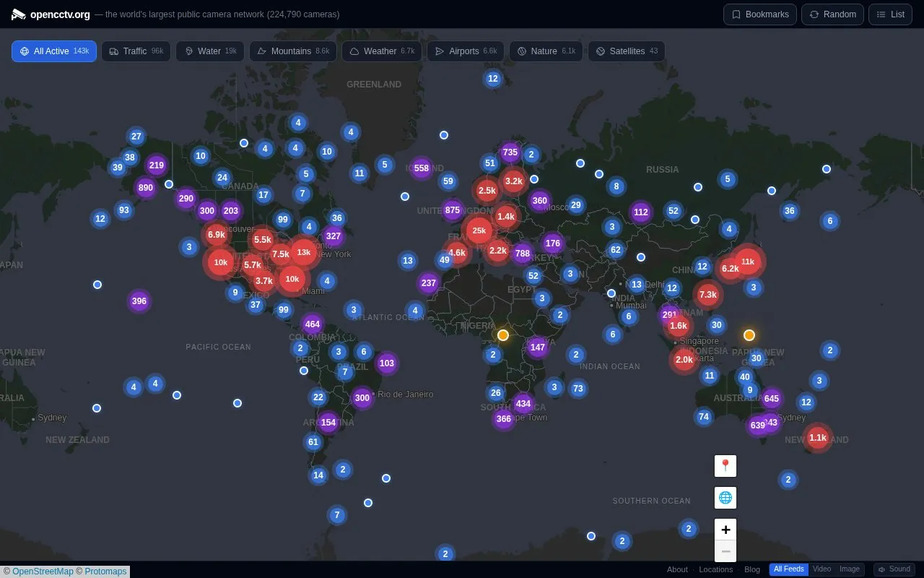Viewport: 924px width, 578px height.
Task: Open the Bookmarks list
Action: tap(760, 14)
